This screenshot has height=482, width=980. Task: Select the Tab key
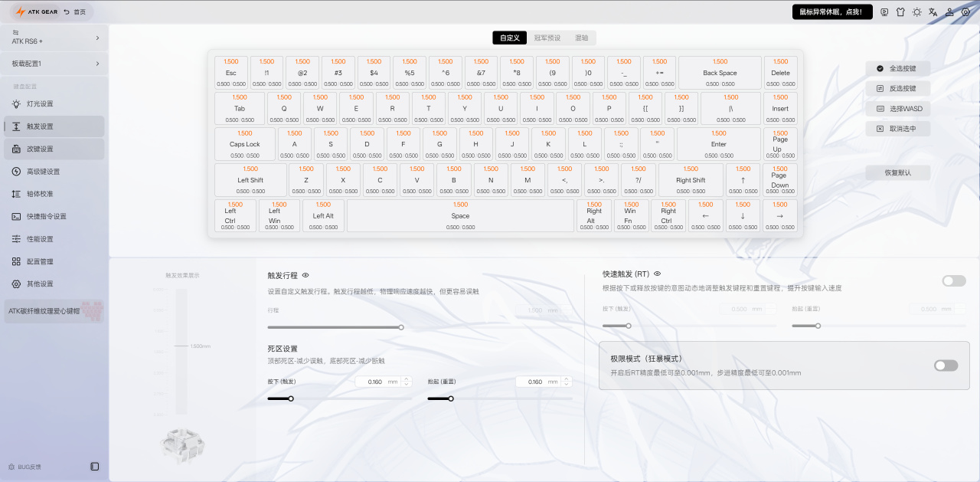(240, 109)
